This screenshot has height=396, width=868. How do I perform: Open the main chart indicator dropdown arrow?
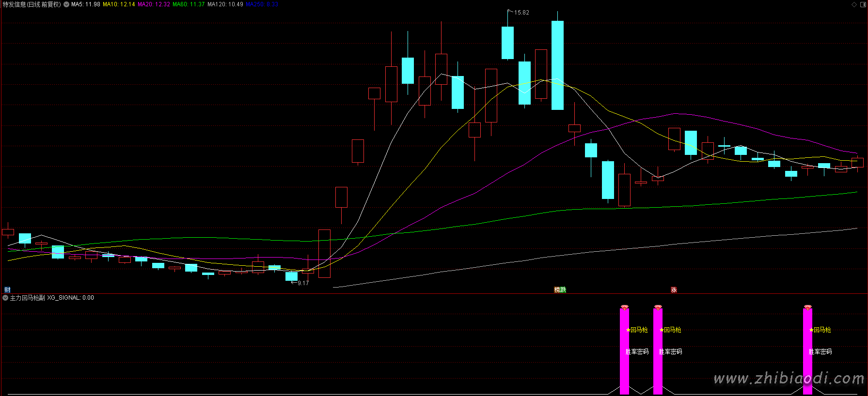[x=66, y=4]
